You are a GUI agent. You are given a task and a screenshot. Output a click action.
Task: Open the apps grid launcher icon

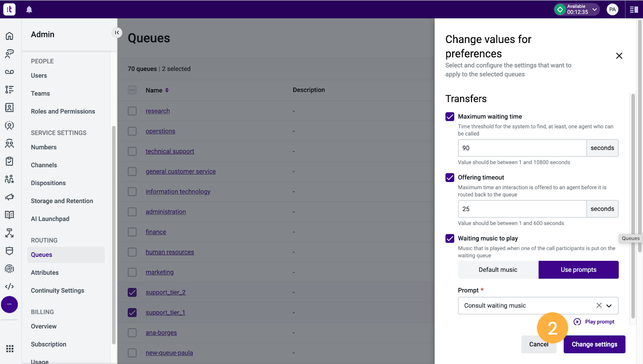tap(10, 348)
